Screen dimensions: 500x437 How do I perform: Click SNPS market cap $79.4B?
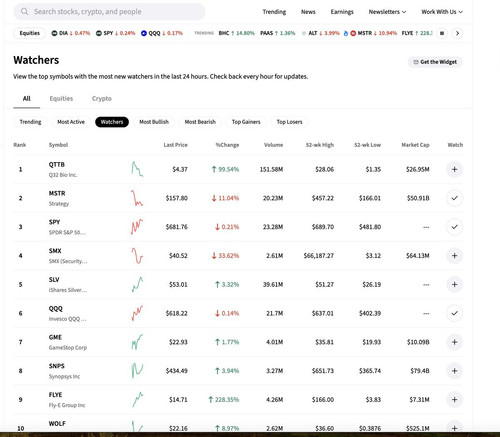(420, 371)
